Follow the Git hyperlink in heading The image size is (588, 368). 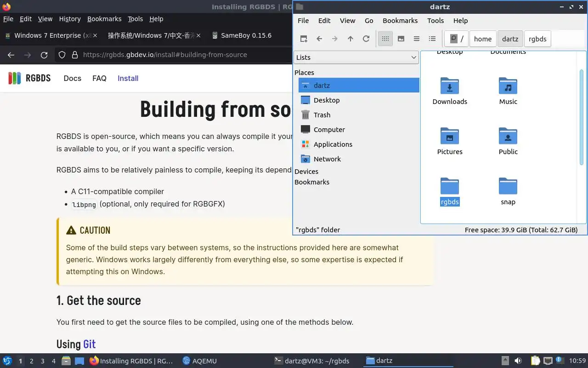[89, 344]
